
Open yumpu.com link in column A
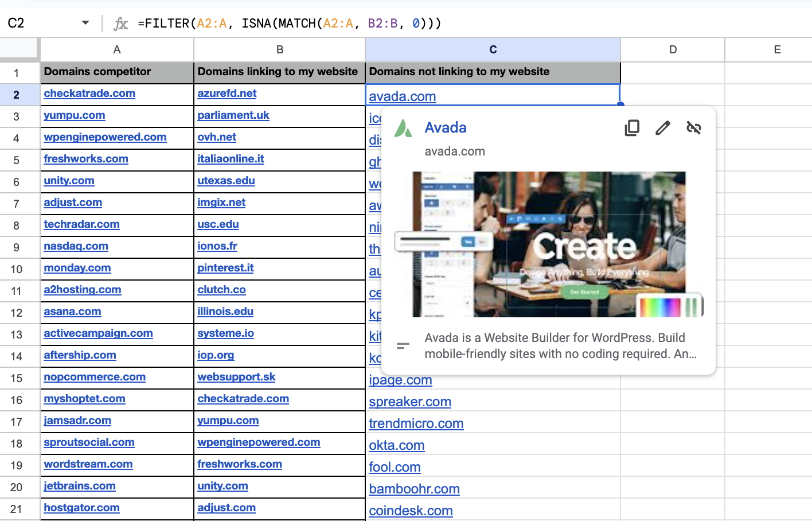click(75, 115)
